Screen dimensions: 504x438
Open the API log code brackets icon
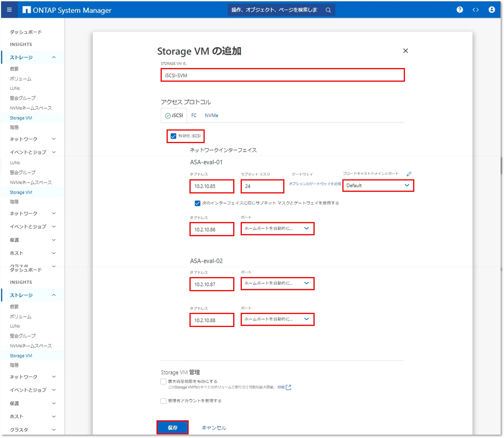point(476,10)
